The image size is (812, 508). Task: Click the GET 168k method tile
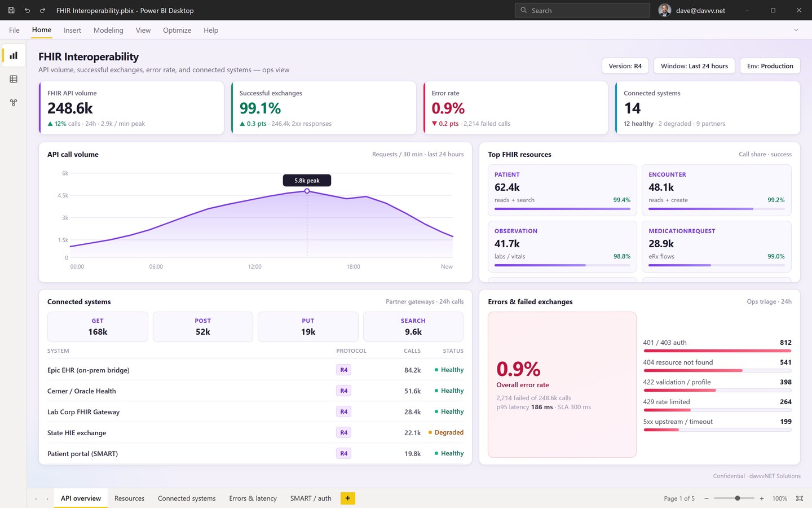[x=98, y=327]
